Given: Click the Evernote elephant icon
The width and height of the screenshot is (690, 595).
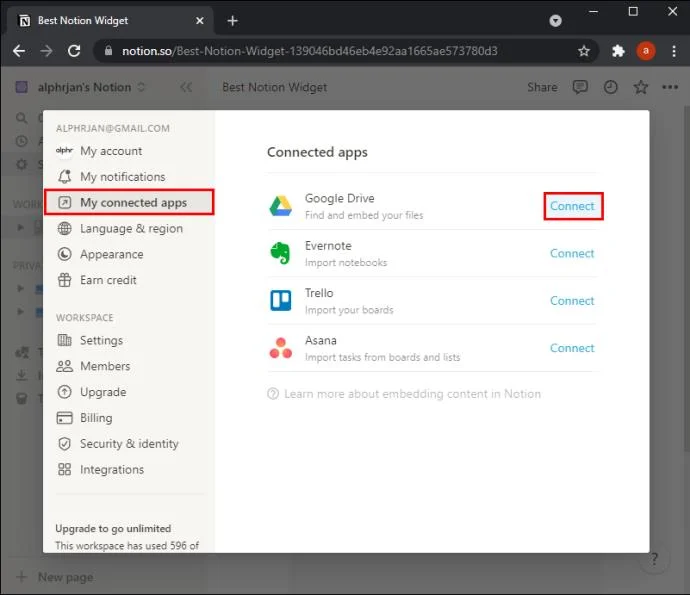Looking at the screenshot, I should tap(281, 253).
